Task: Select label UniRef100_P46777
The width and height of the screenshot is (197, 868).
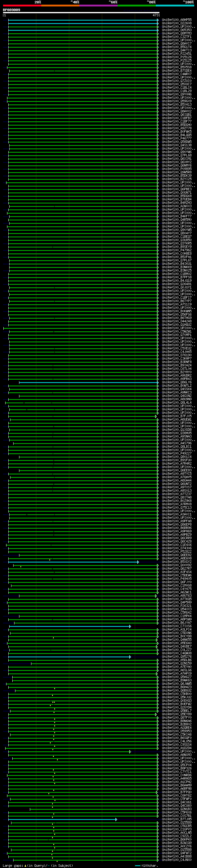Action: pos(177,138)
